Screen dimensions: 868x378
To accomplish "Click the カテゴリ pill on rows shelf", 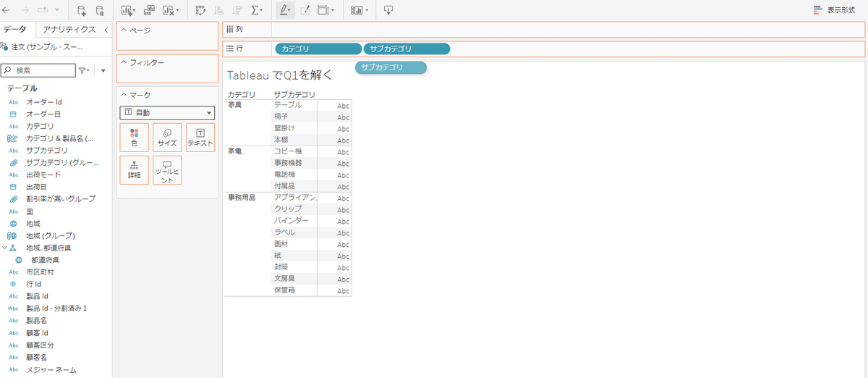I will click(x=318, y=49).
